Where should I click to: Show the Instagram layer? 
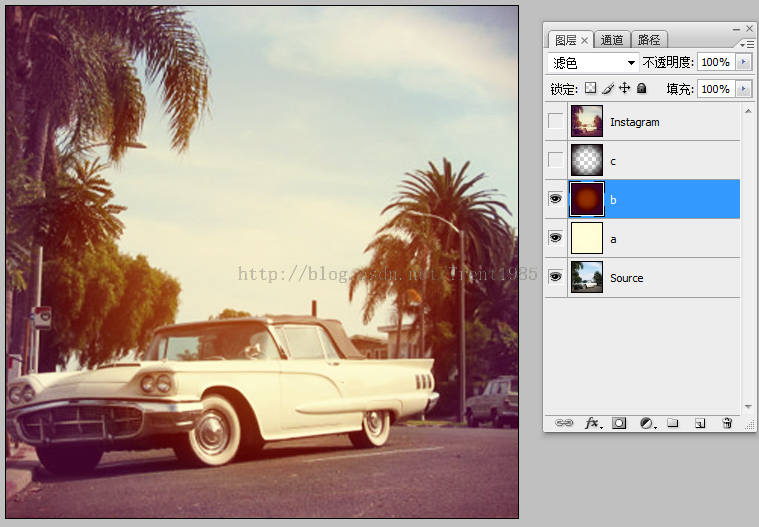click(x=555, y=122)
